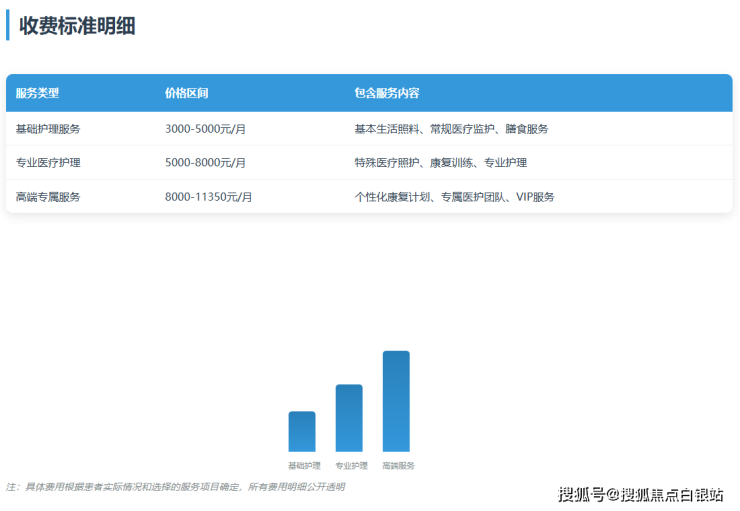This screenshot has width=740, height=511.
Task: Click the 特殊医疗照护 service description cell
Action: point(440,162)
